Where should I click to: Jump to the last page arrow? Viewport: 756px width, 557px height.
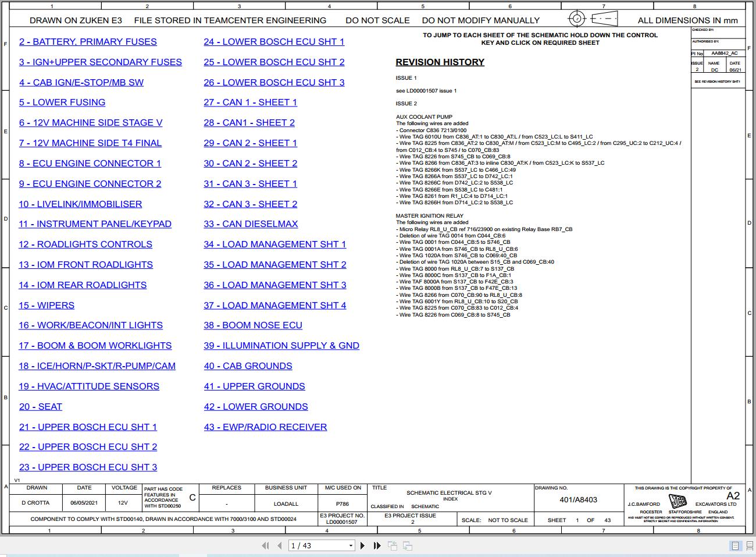click(377, 545)
